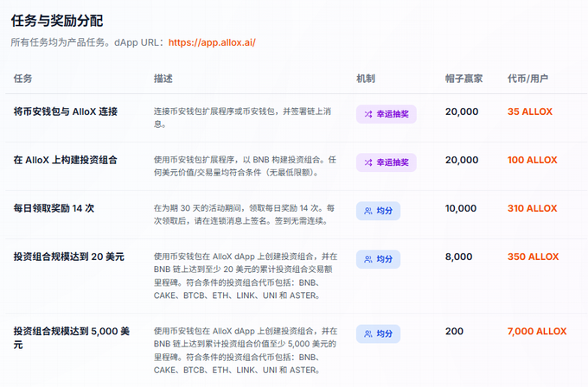
Task: Click the 8,000 winners value
Action: [x=458, y=257]
